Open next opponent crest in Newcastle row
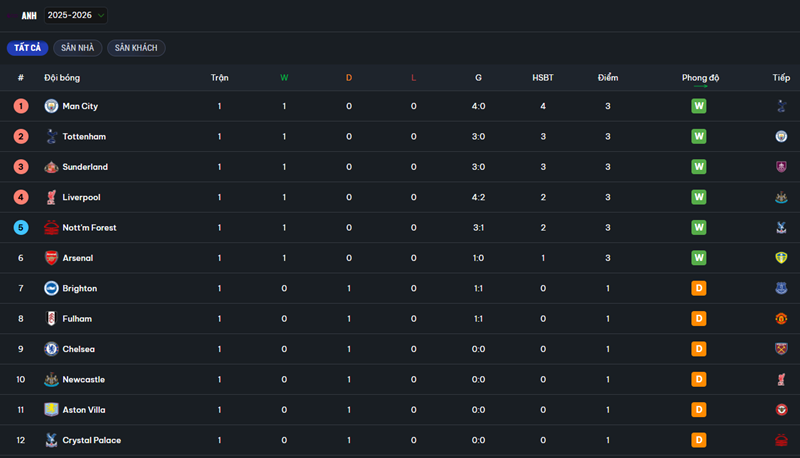Screen dimensions: 800x458 click(781, 379)
